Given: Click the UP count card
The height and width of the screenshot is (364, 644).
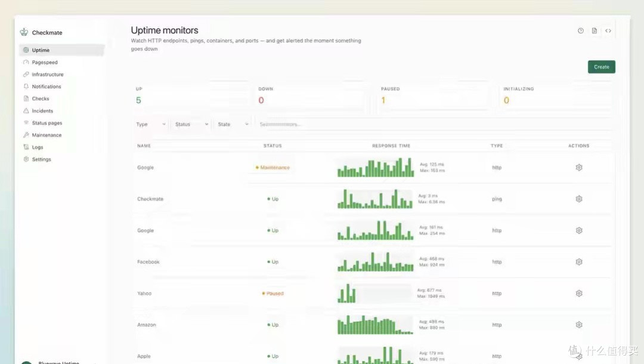Looking at the screenshot, I should pos(191,97).
